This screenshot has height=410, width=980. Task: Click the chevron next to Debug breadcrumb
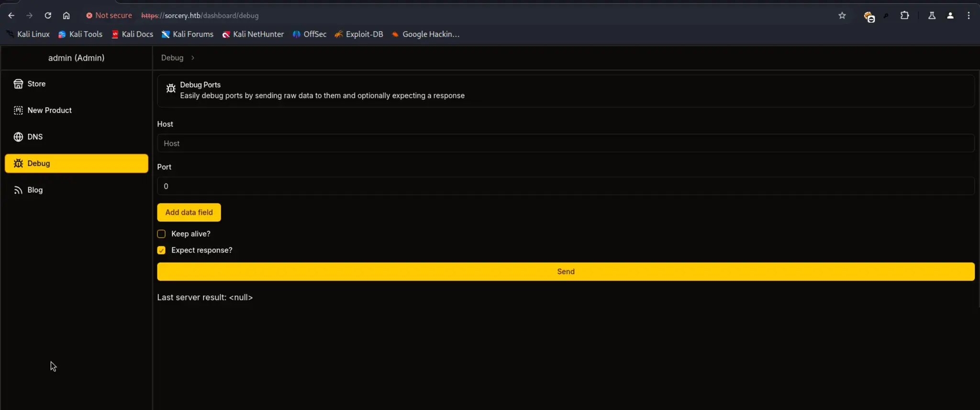coord(193,58)
